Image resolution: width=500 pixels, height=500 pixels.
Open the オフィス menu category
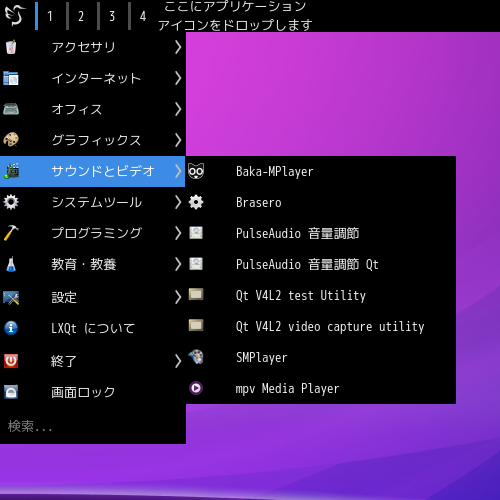click(x=93, y=109)
